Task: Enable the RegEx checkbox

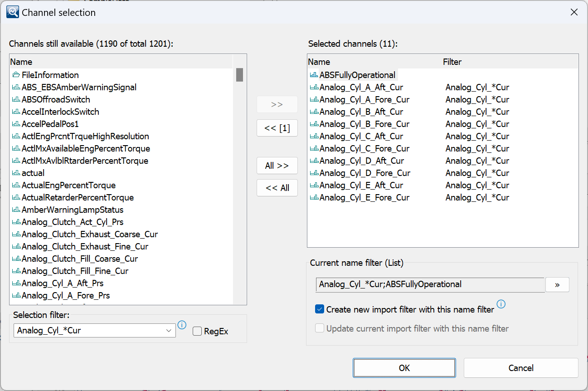Action: pyautogui.click(x=197, y=331)
